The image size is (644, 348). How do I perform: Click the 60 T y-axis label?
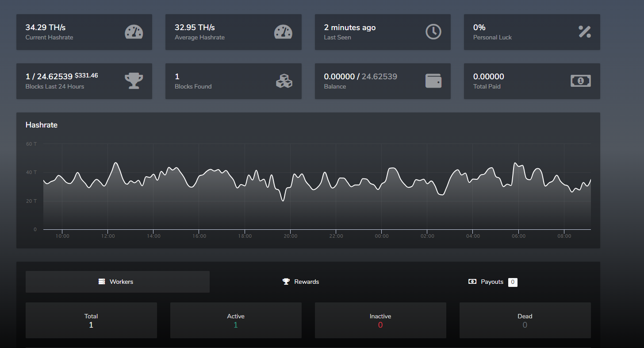tap(31, 144)
